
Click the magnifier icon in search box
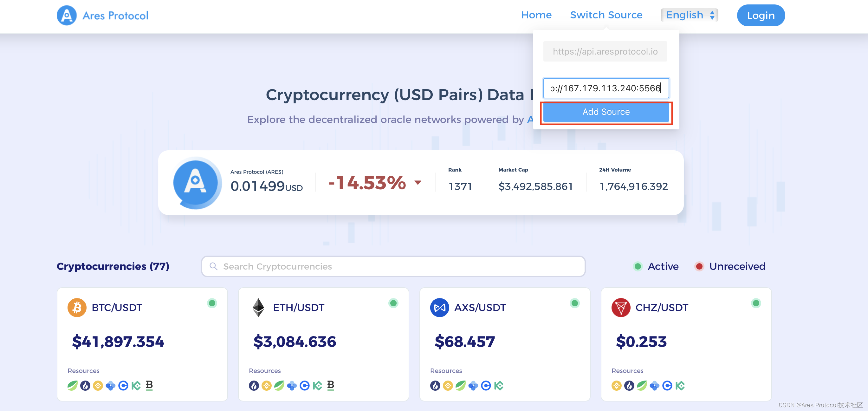(213, 266)
